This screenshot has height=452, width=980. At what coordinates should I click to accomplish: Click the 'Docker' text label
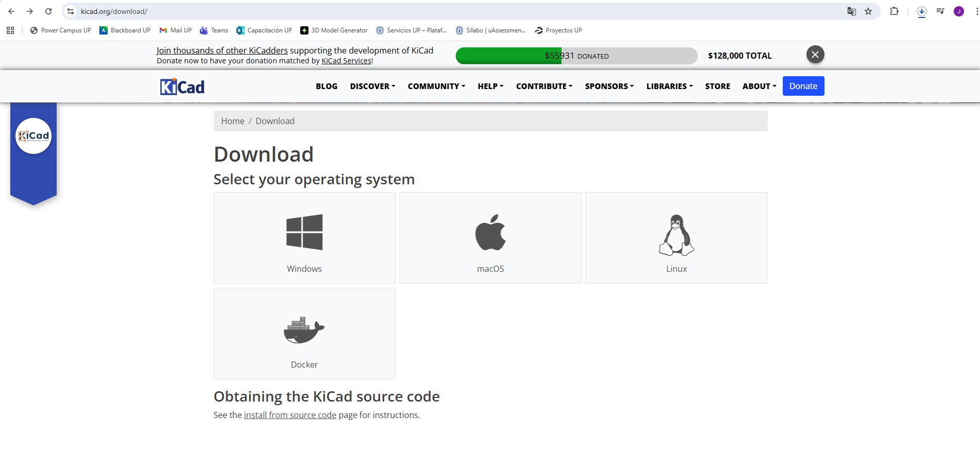pos(304,364)
